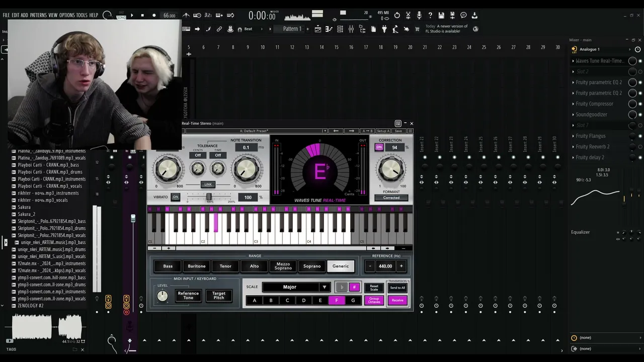The width and height of the screenshot is (644, 362).
Task: Click the save project floppy icon
Action: pyautogui.click(x=441, y=15)
